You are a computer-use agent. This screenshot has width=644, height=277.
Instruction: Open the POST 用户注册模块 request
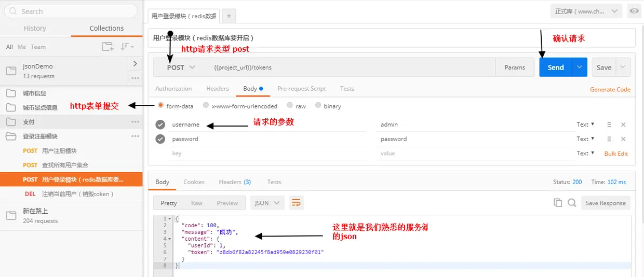71,150
